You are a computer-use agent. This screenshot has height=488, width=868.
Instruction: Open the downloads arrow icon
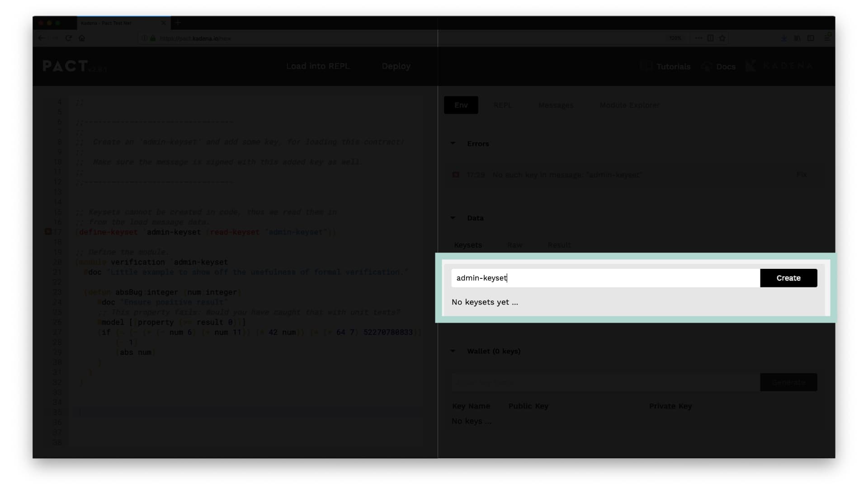point(784,38)
